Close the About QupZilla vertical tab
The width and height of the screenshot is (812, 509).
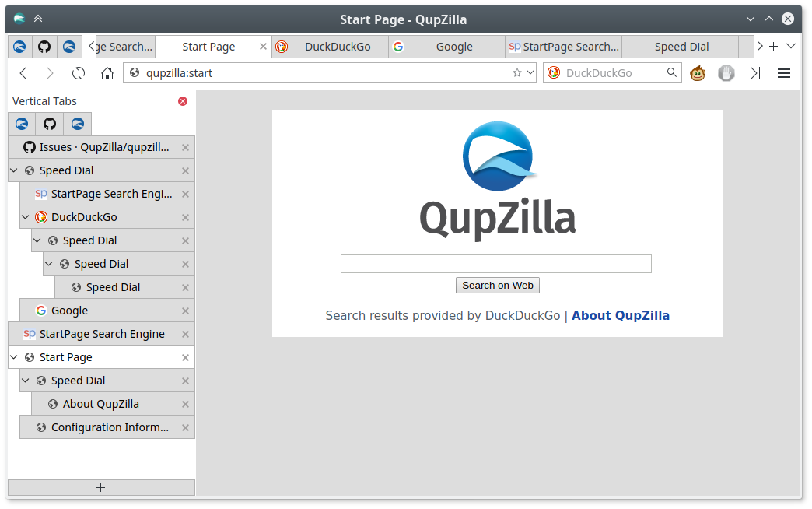pos(185,404)
